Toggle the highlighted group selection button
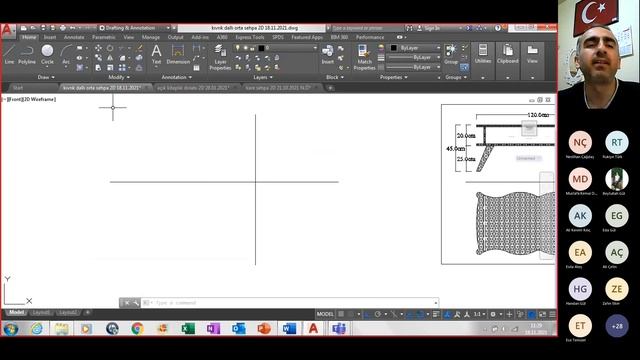The image size is (640, 360). tap(464, 67)
